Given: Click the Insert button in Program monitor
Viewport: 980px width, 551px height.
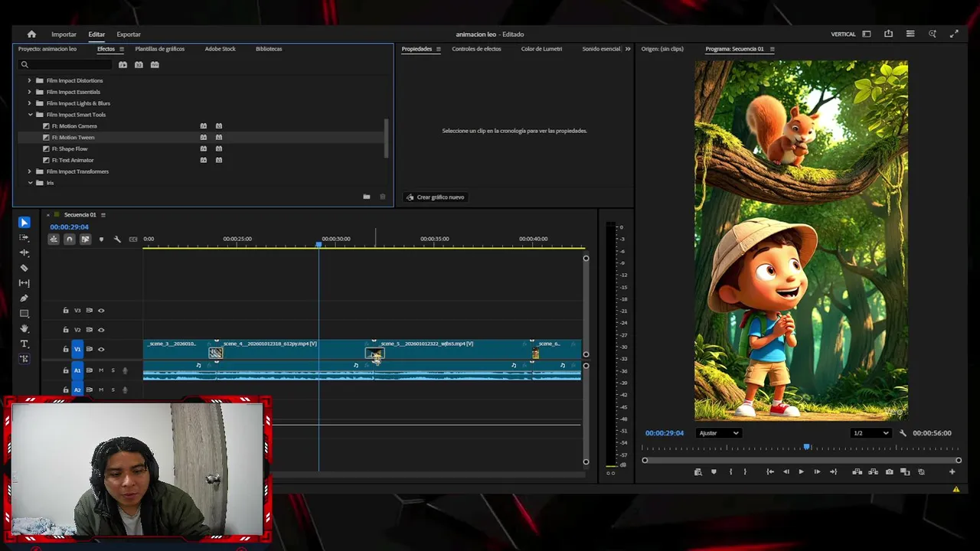Looking at the screenshot, I should tap(857, 472).
